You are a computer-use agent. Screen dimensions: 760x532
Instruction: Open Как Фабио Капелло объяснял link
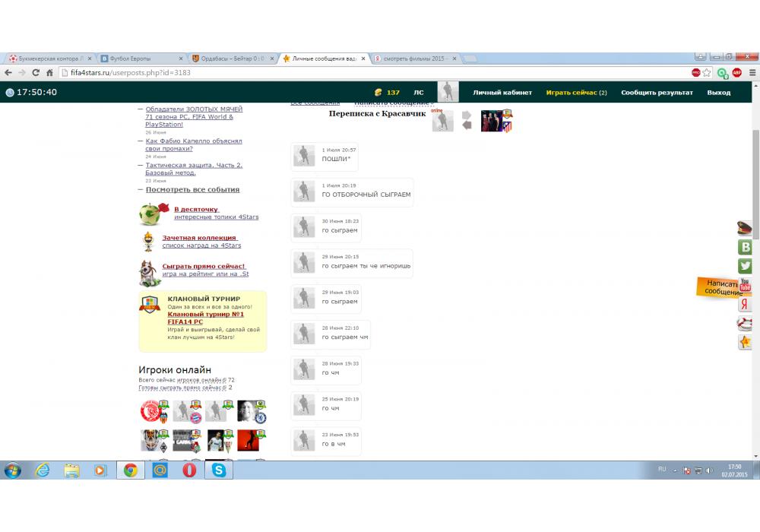[x=193, y=145]
